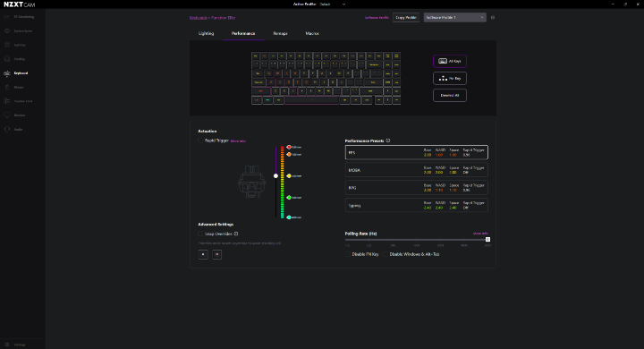Open the Capture Card sidebar icon
This screenshot has width=644, height=349.
(x=7, y=101)
